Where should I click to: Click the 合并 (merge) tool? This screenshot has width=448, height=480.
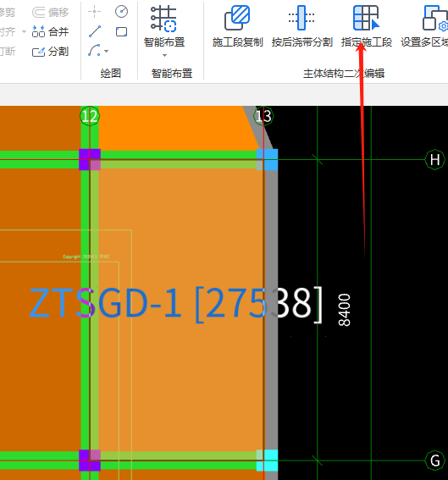coord(51,32)
